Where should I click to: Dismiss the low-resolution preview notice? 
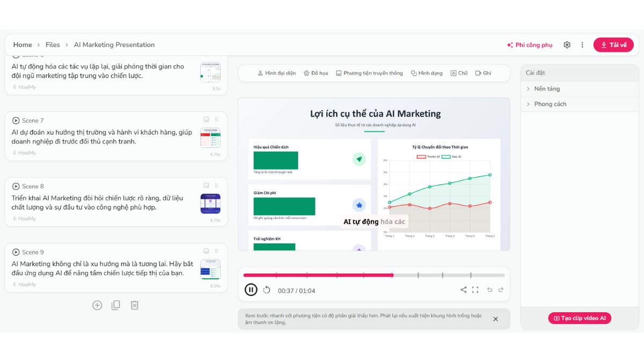(495, 319)
